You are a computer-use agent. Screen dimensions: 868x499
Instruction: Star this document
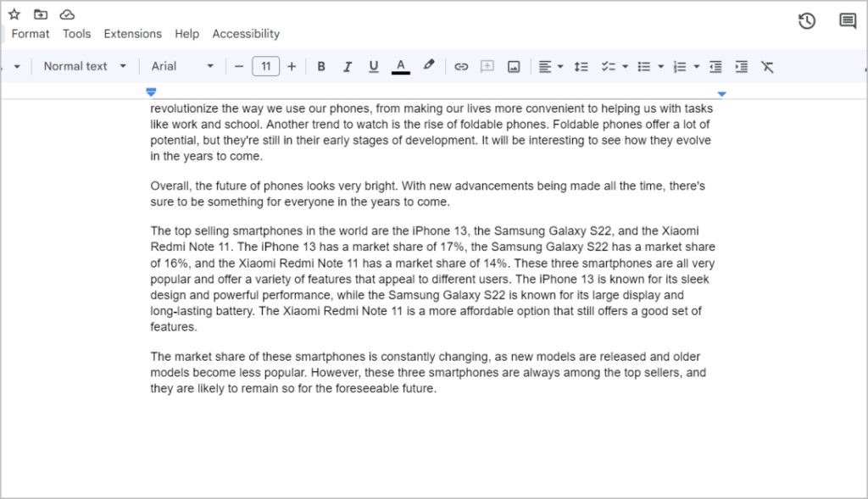14,14
